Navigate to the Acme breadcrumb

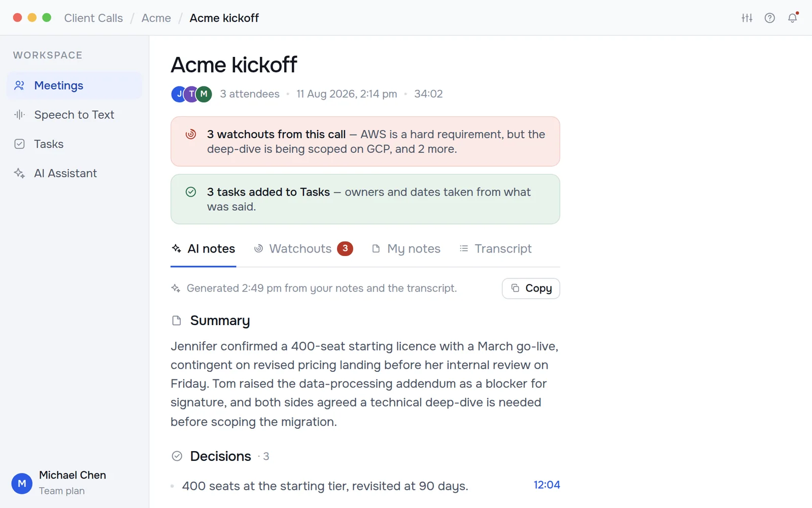click(x=156, y=18)
